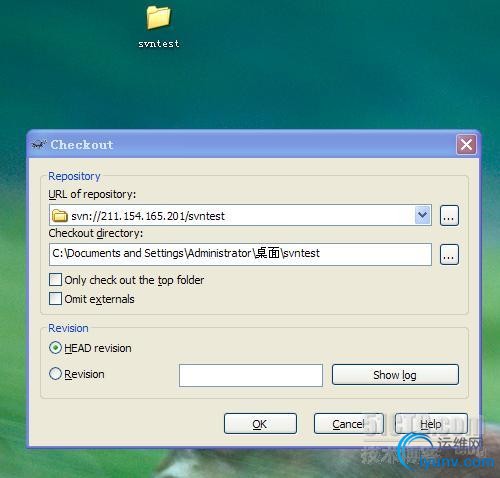Open Help for the Checkout dialog

[x=431, y=424]
